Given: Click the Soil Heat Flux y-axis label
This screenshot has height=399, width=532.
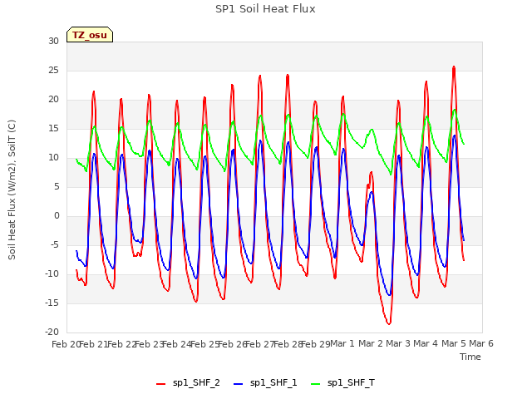Looking at the screenshot, I should (x=12, y=190).
